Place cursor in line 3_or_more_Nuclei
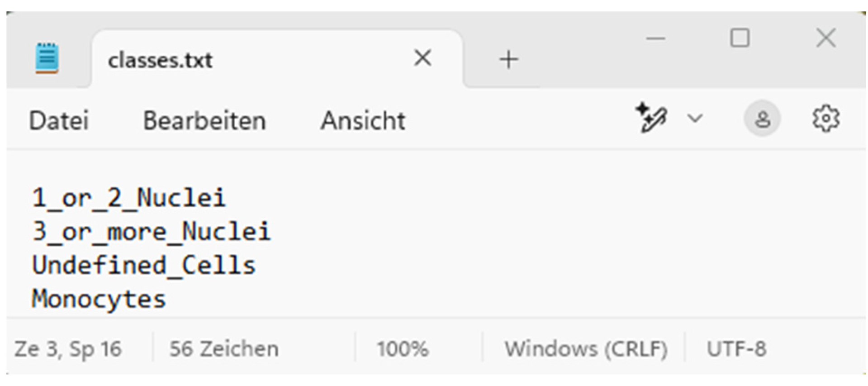Screen dimensions: 868x386 pyautogui.click(x=152, y=231)
